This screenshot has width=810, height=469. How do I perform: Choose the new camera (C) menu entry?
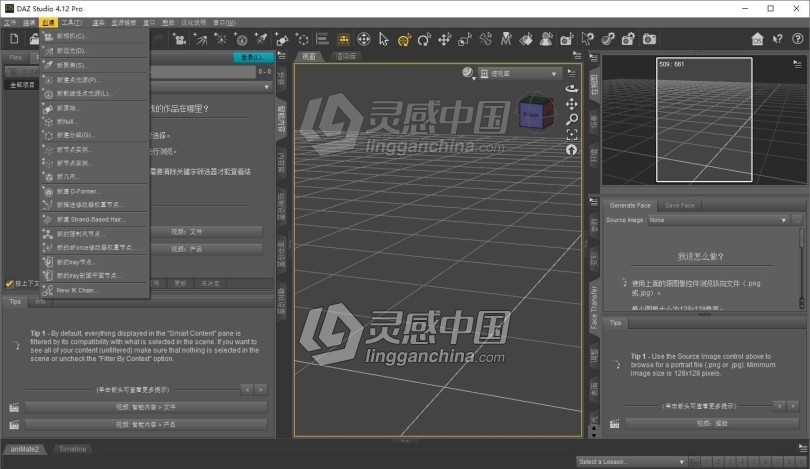click(x=96, y=36)
